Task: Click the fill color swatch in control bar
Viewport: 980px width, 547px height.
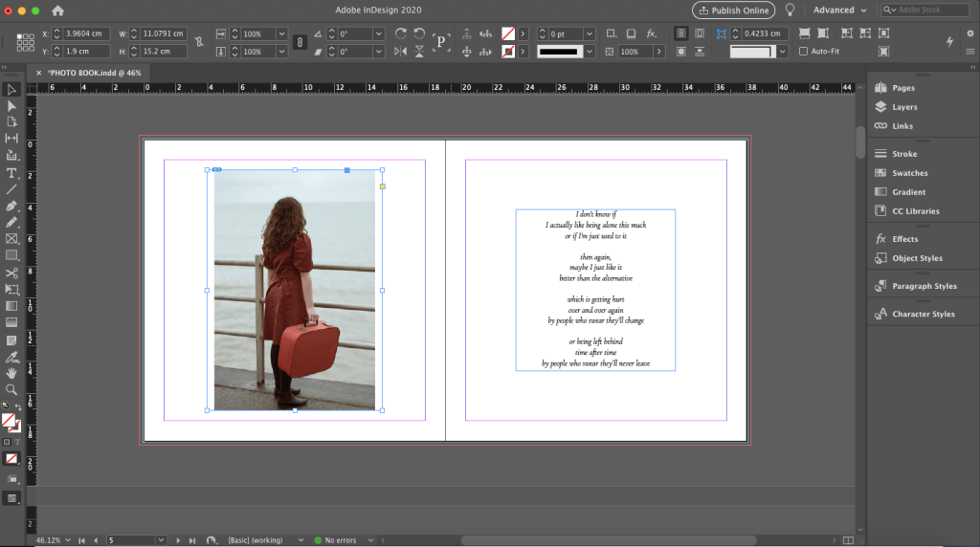Action: pos(508,33)
